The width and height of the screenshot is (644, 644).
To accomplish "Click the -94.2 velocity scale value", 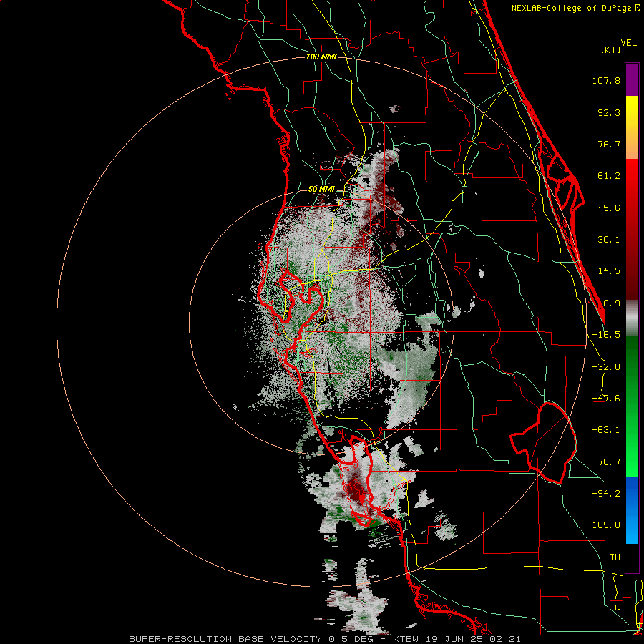I will [606, 493].
